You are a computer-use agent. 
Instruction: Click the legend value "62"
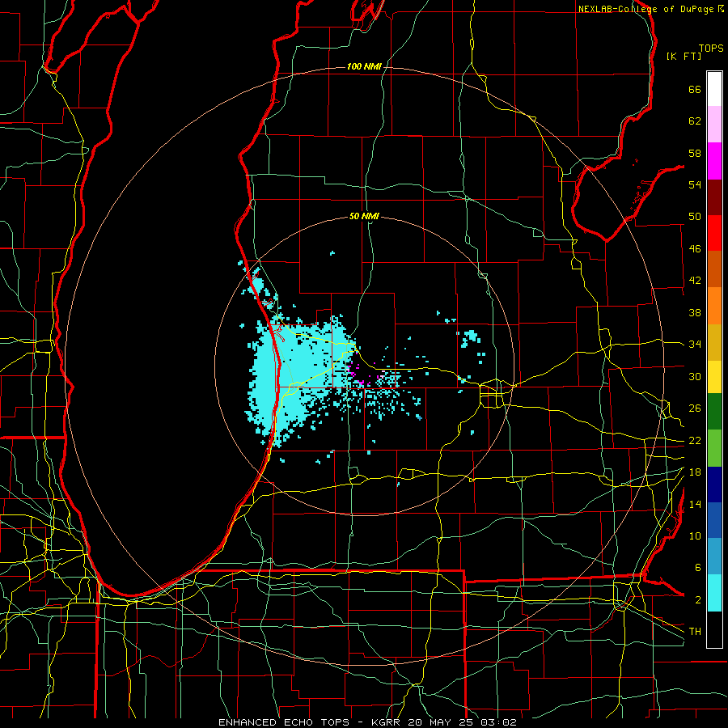pos(695,121)
